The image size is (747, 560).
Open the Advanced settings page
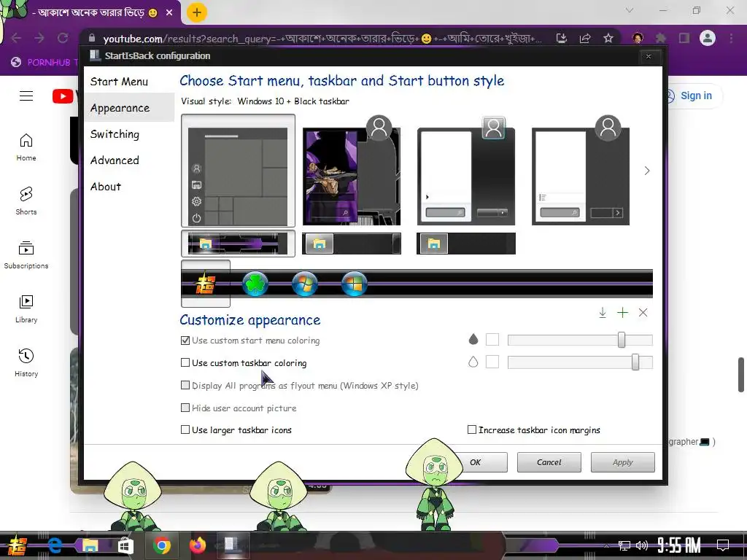click(115, 160)
